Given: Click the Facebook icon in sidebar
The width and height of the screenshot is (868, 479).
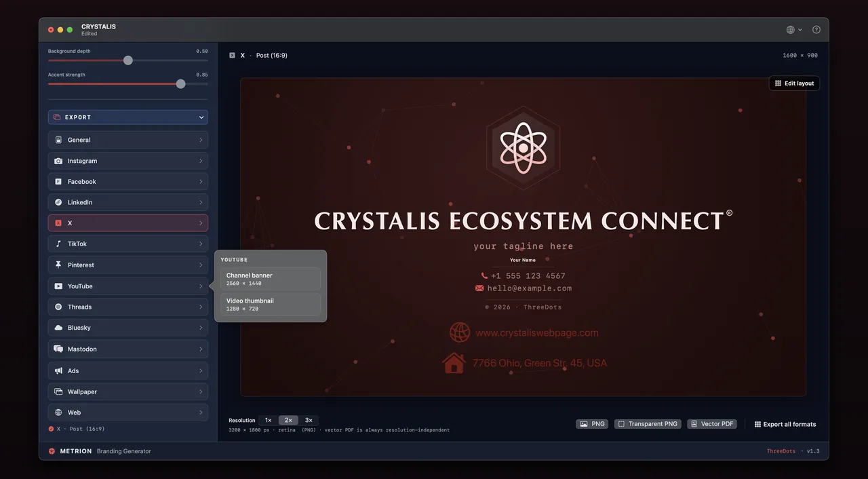Looking at the screenshot, I should [58, 182].
